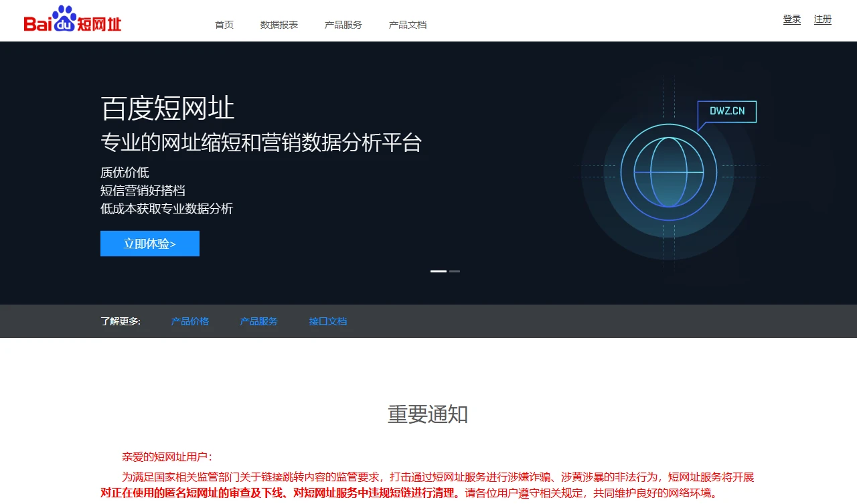Click the 百度短网址 banner title
This screenshot has height=504, width=857.
(167, 108)
